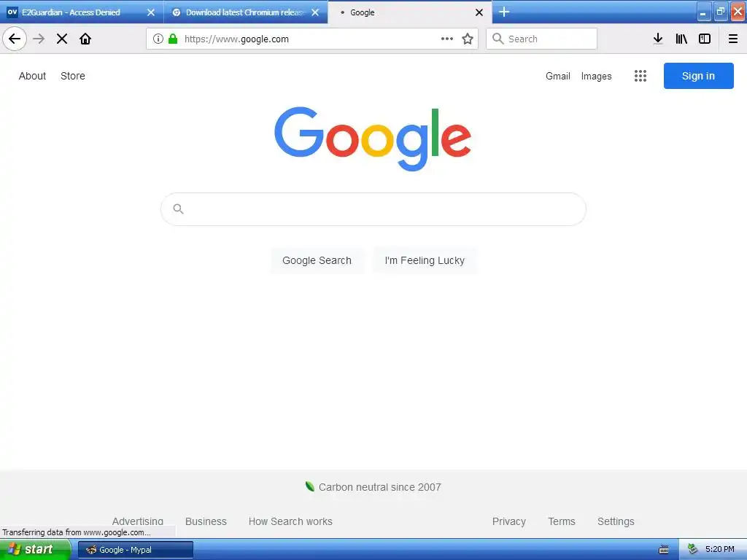Click the E2Guardian tab favicon
The width and height of the screenshot is (747, 560).
[12, 12]
